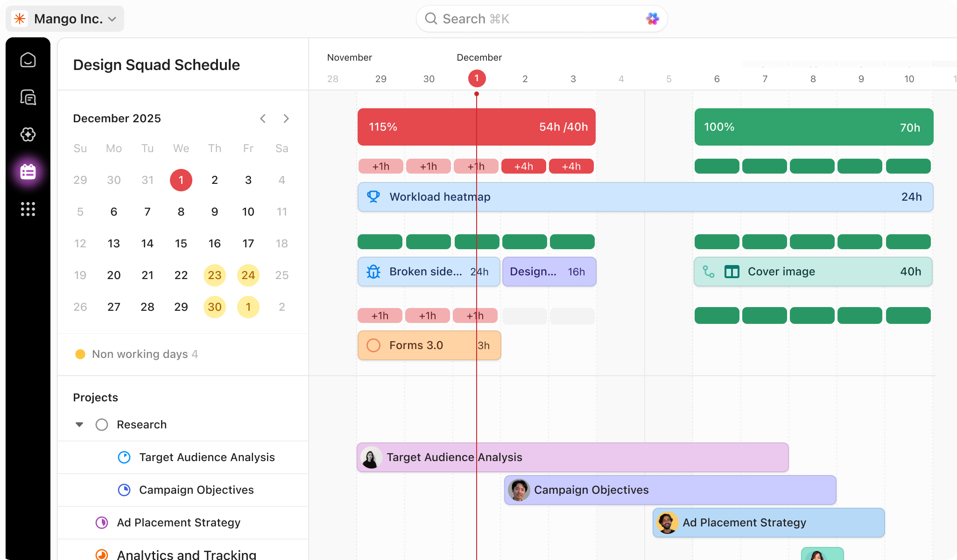The height and width of the screenshot is (560, 957).
Task: Select December 1 in the mini calendar
Action: (x=181, y=180)
